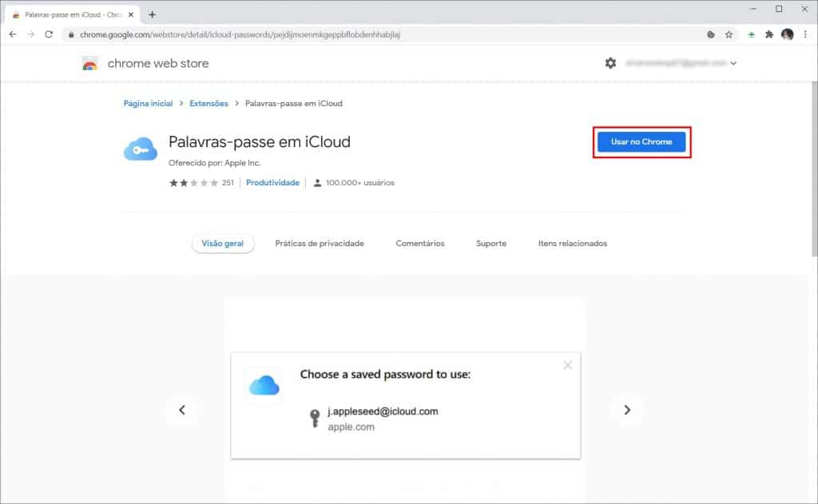Open the Chrome profile avatar
Screen dimensions: 818x504
pyautogui.click(x=787, y=34)
